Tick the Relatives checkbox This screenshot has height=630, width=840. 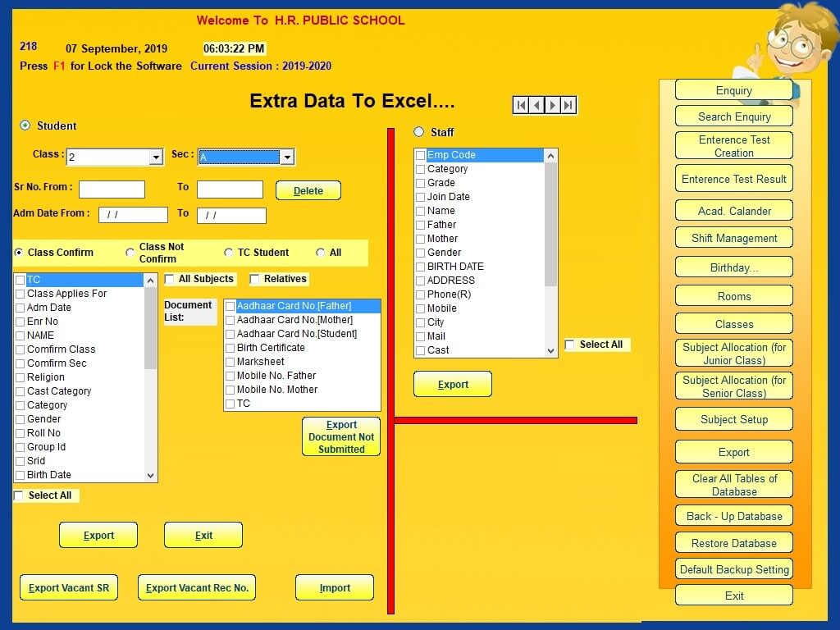[254, 279]
